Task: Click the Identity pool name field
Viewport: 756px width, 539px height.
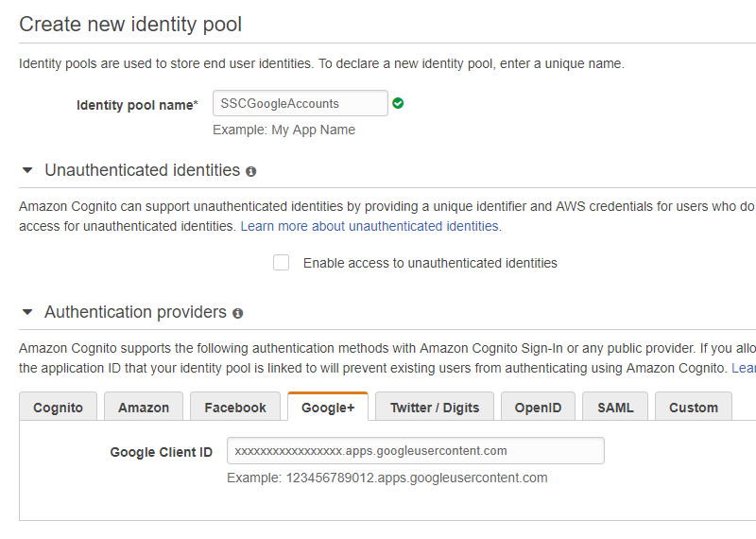Action: [x=301, y=103]
